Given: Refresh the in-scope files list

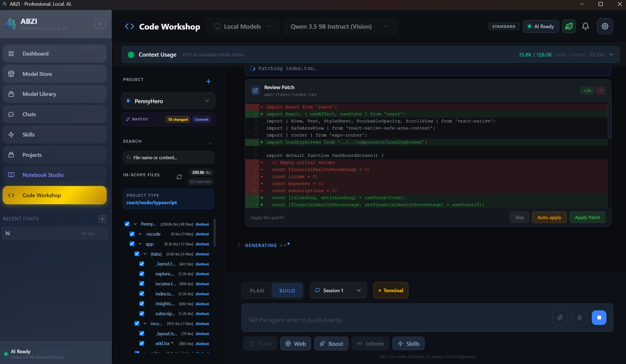Looking at the screenshot, I should 179,177.
